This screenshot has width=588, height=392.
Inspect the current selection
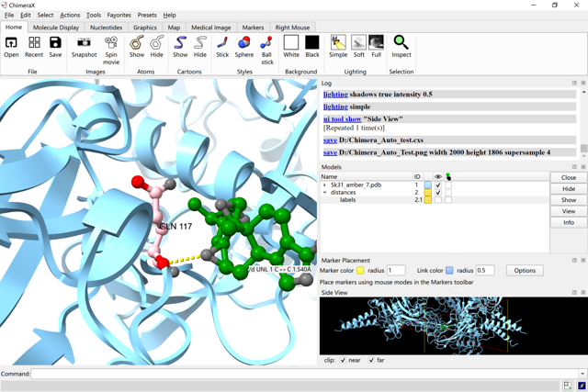tap(401, 47)
